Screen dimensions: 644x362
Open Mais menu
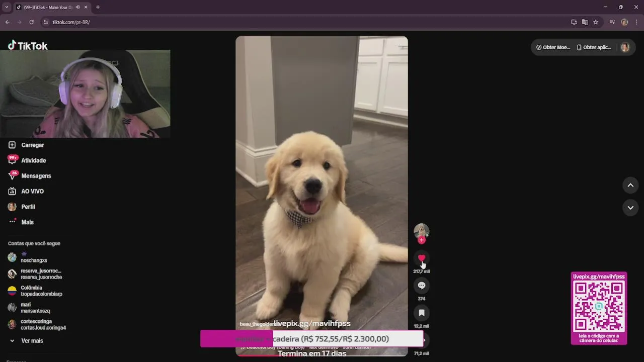point(21,222)
